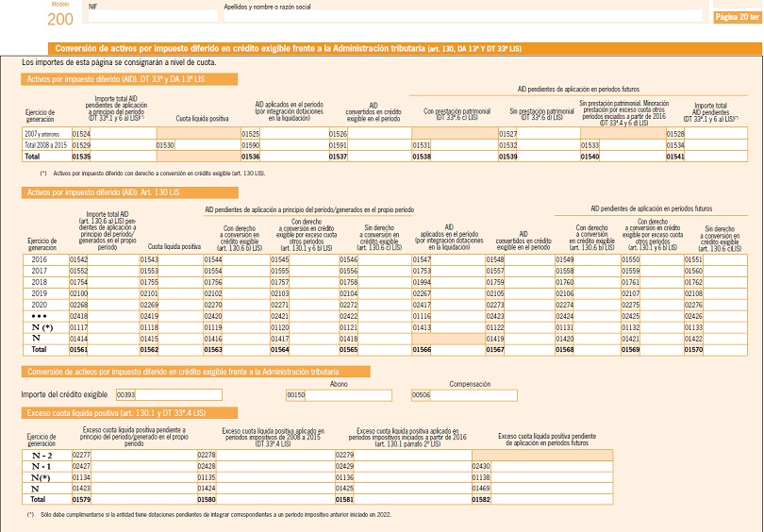Click field 02100 in the 2019 row
The height and width of the screenshot is (532, 764).
pyautogui.click(x=113, y=293)
